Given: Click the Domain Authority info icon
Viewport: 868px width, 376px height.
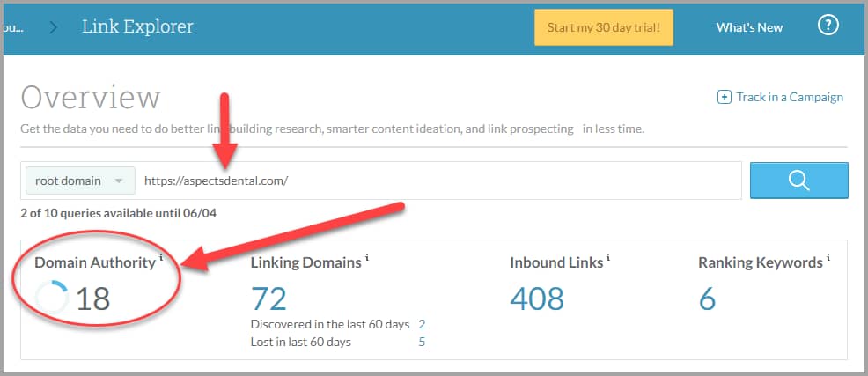Looking at the screenshot, I should coord(161,257).
